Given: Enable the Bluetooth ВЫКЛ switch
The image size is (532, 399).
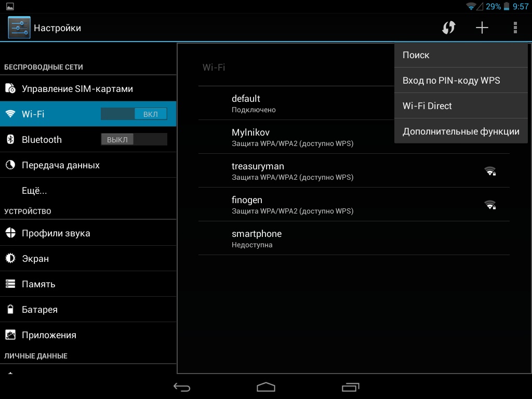Looking at the screenshot, I should (134, 139).
